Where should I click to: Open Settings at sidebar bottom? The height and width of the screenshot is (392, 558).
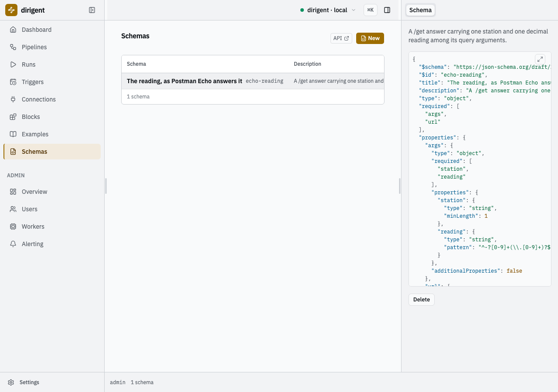(x=52, y=382)
